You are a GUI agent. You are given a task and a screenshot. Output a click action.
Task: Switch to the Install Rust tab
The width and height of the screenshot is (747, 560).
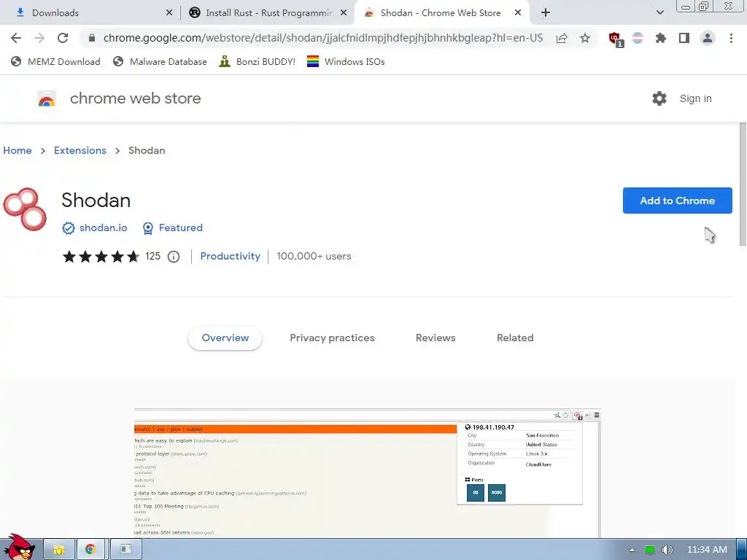click(268, 13)
